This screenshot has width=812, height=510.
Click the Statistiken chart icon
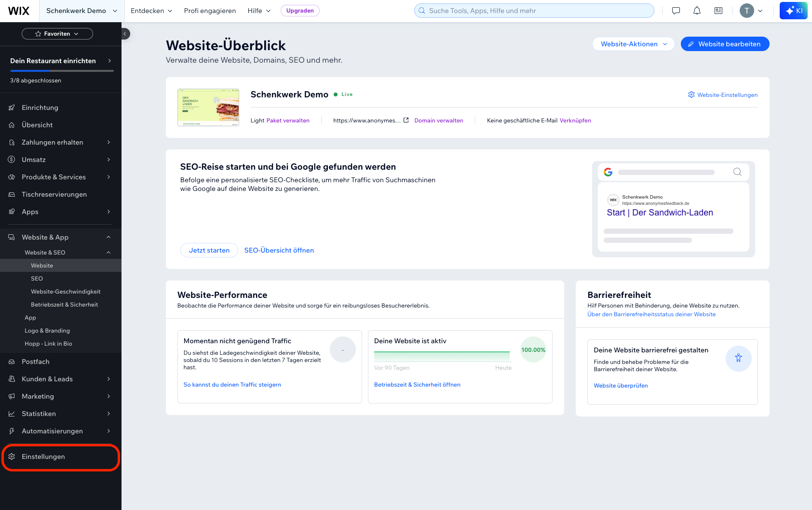click(12, 414)
